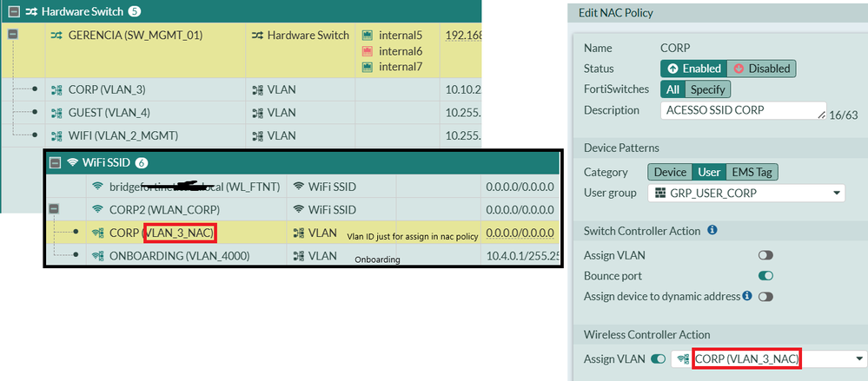
Task: Click the internal5 port label
Action: (401, 36)
